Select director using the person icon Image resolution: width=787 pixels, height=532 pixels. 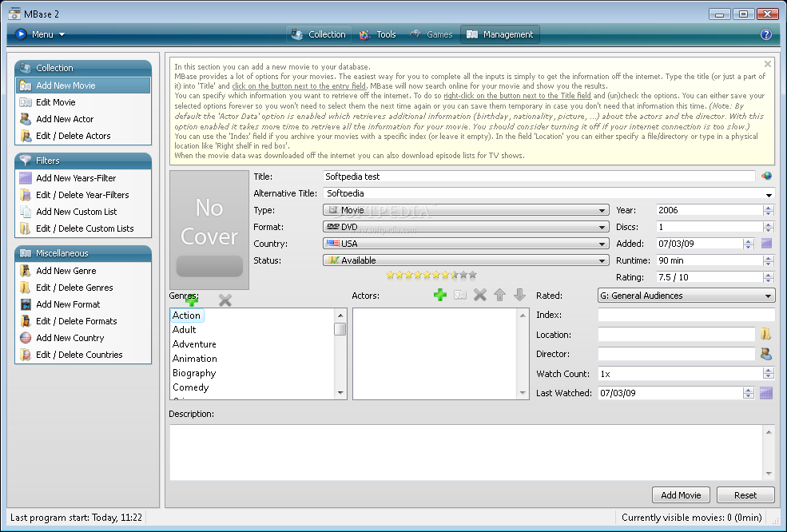click(x=766, y=354)
